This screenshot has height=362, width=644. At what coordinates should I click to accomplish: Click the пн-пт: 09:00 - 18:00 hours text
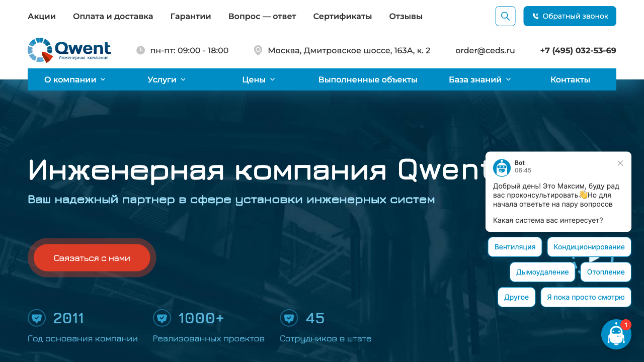pos(189,50)
